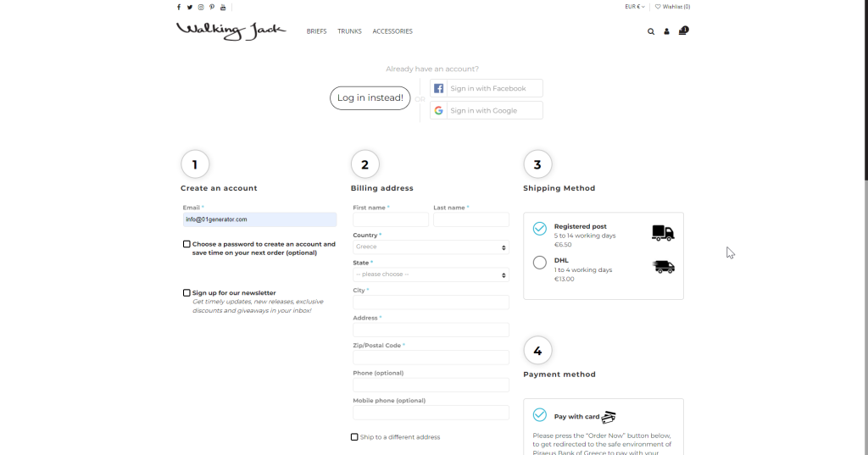Open the YouTube social icon in header

(x=223, y=7)
